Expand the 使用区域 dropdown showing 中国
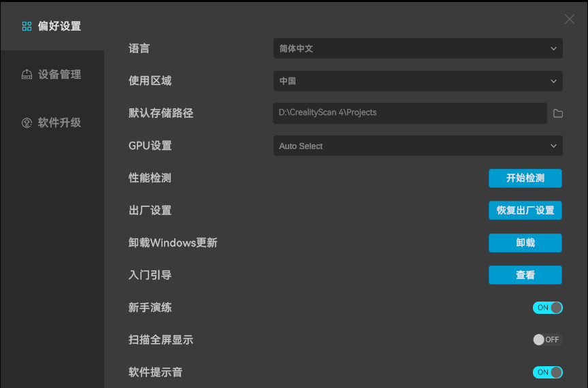 click(417, 81)
